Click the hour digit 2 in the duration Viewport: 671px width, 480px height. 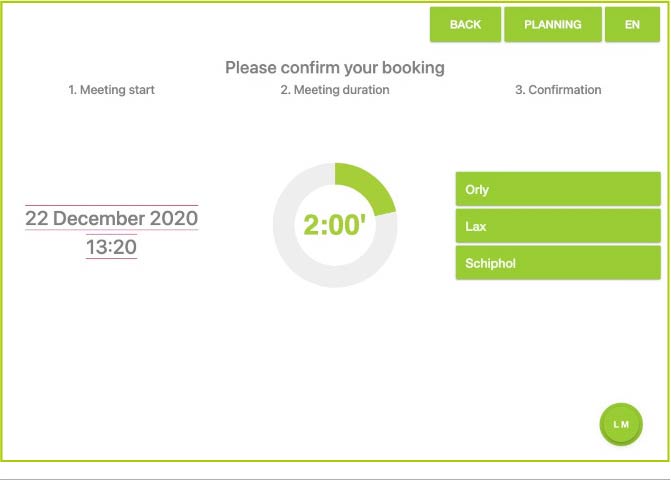click(312, 226)
